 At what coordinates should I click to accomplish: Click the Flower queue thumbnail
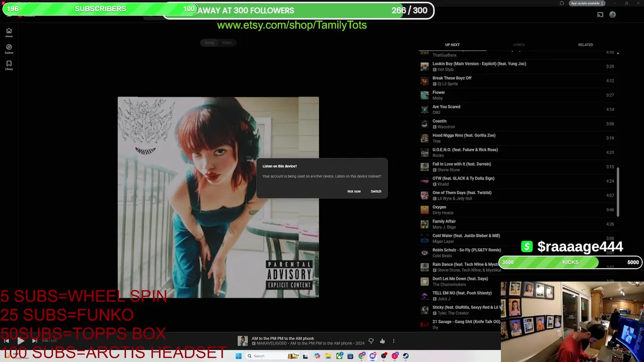tap(425, 95)
